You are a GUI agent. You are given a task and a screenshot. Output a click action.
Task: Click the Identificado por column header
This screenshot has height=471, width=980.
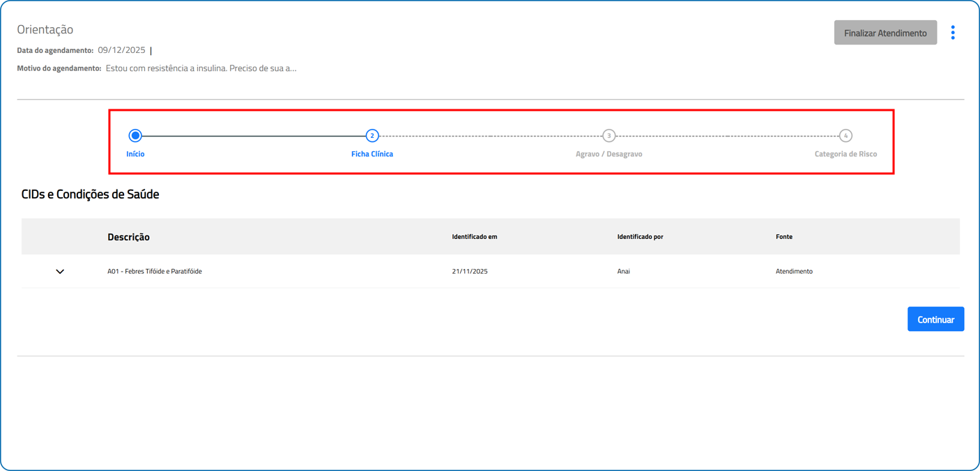[640, 237]
